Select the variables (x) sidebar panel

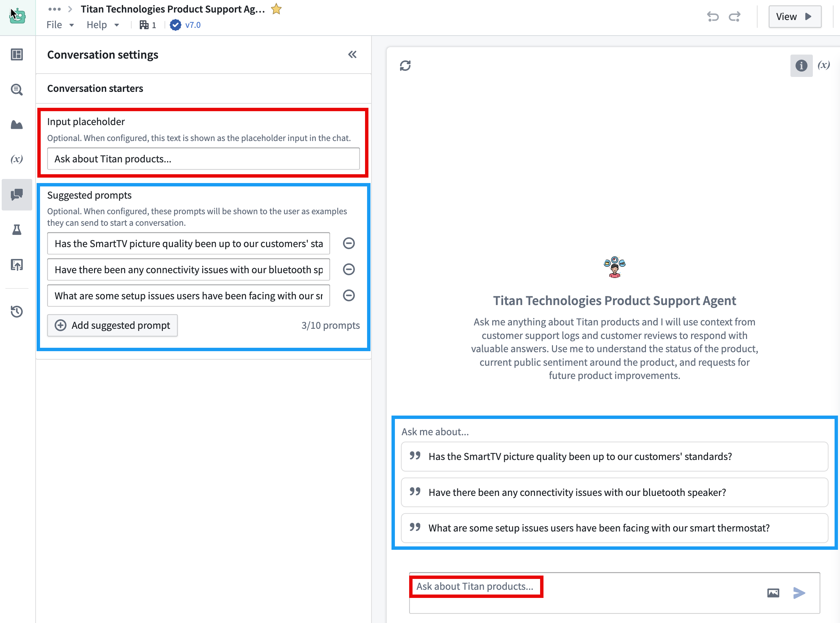click(17, 159)
